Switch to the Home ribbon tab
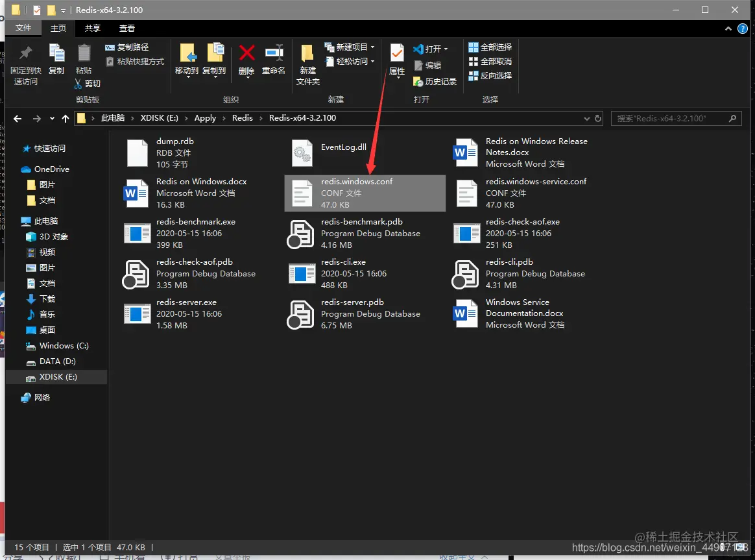 click(x=58, y=29)
